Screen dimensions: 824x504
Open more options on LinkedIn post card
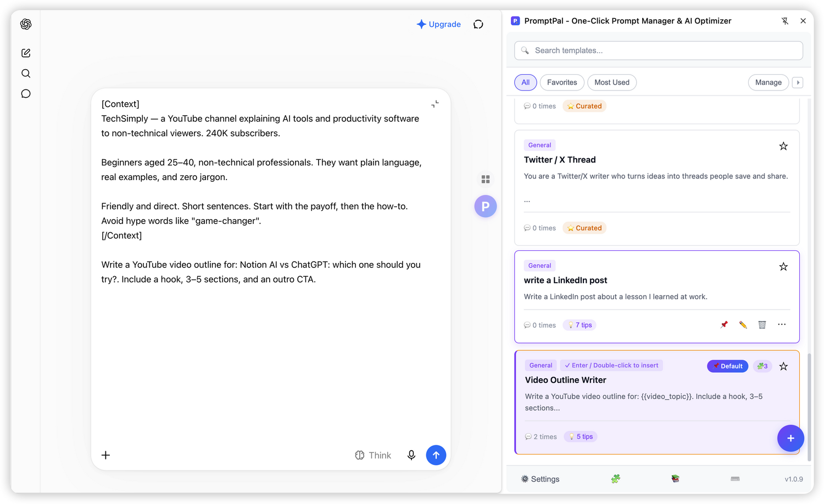click(782, 324)
